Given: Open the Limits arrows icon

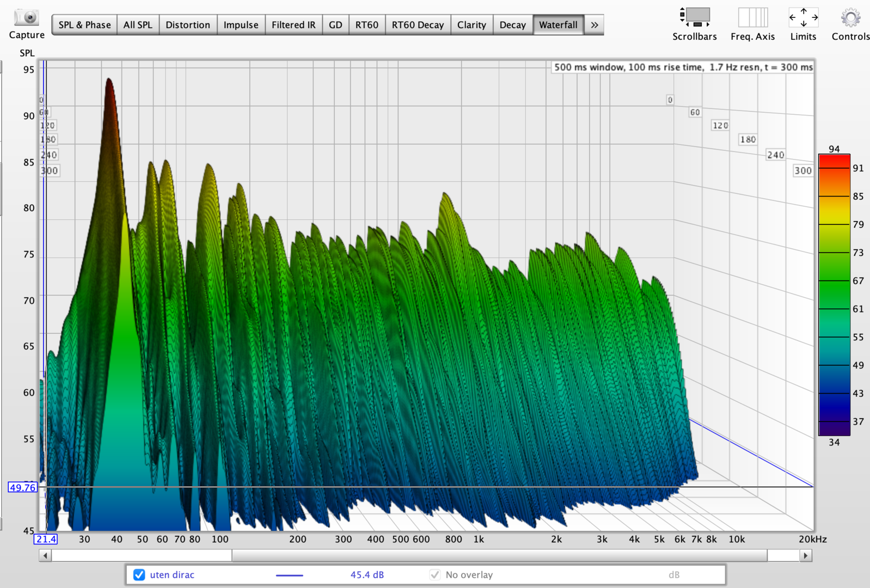Looking at the screenshot, I should [803, 17].
